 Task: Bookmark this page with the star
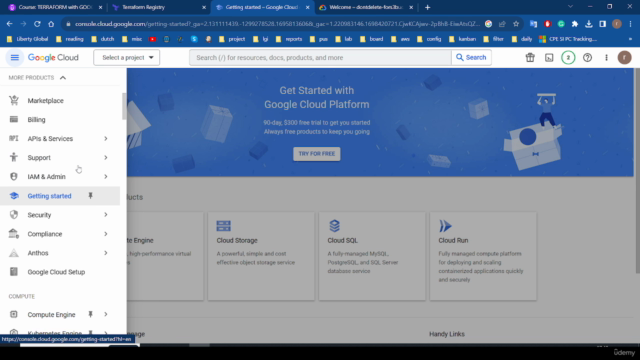tap(516, 24)
